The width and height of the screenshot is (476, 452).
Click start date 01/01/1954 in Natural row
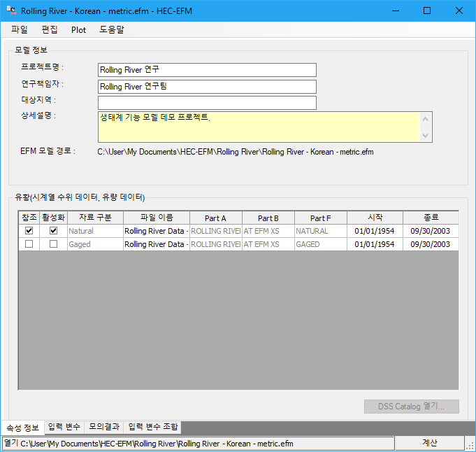tap(375, 231)
